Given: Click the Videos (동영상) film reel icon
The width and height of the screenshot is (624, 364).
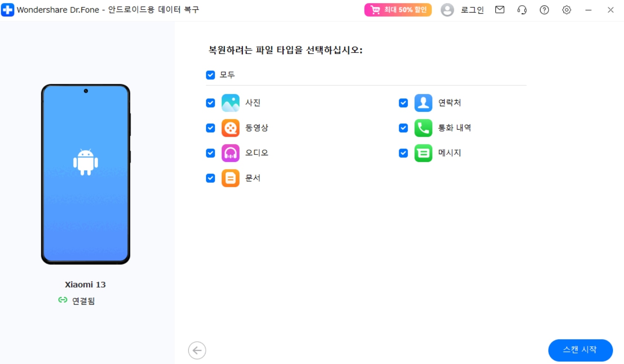Looking at the screenshot, I should point(230,128).
